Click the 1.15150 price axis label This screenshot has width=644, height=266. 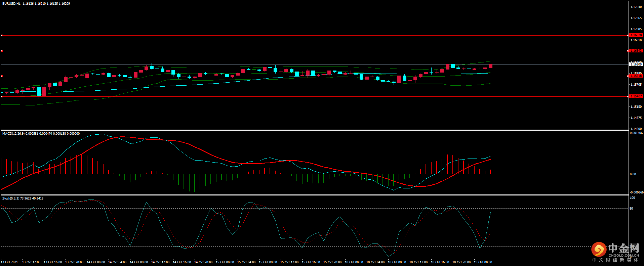(636, 107)
